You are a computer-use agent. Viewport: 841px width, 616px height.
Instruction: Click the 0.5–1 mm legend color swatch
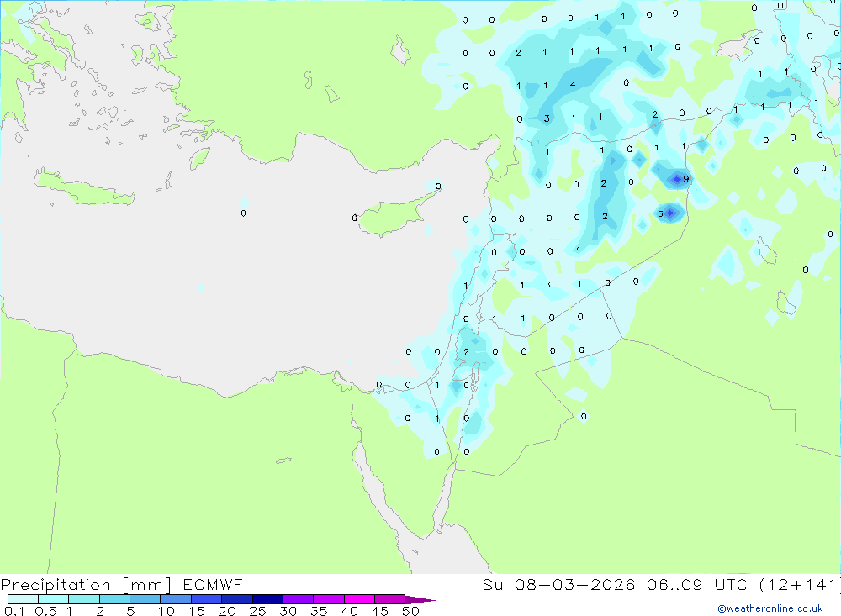click(53, 599)
